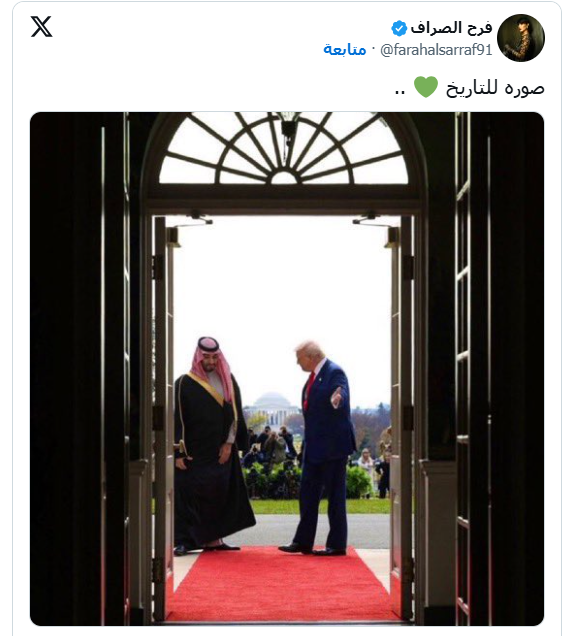Click the tweet text صوره للتاريخ
This screenshot has width=566, height=636.
click(495, 88)
